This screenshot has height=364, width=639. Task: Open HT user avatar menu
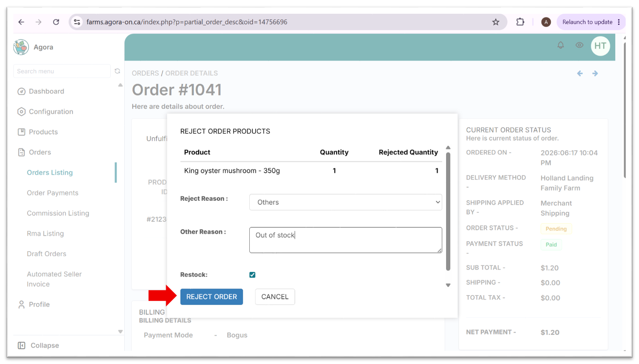click(x=600, y=46)
